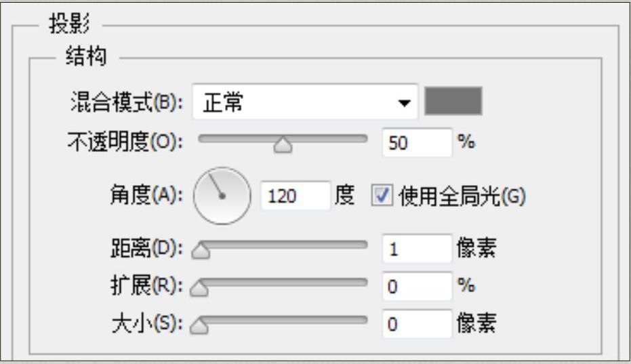Click the 距离 distance slider handle
This screenshot has height=364, width=631.
pyautogui.click(x=201, y=252)
